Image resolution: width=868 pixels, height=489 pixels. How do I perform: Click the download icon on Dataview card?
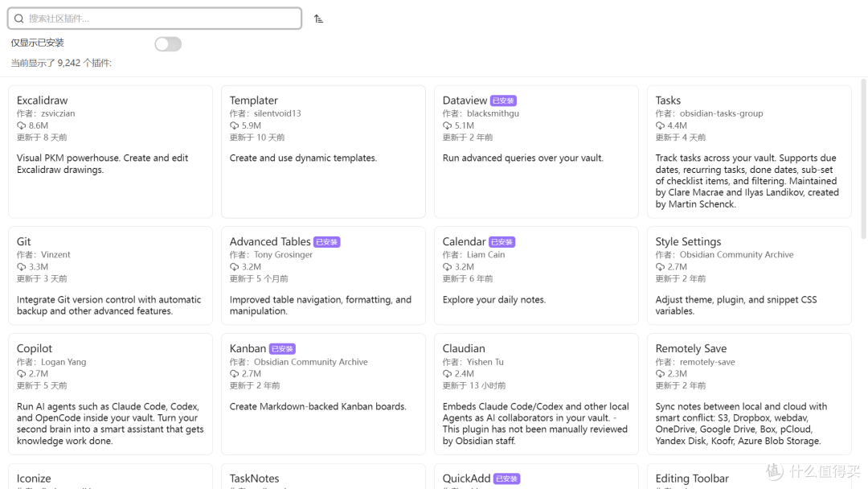click(448, 125)
